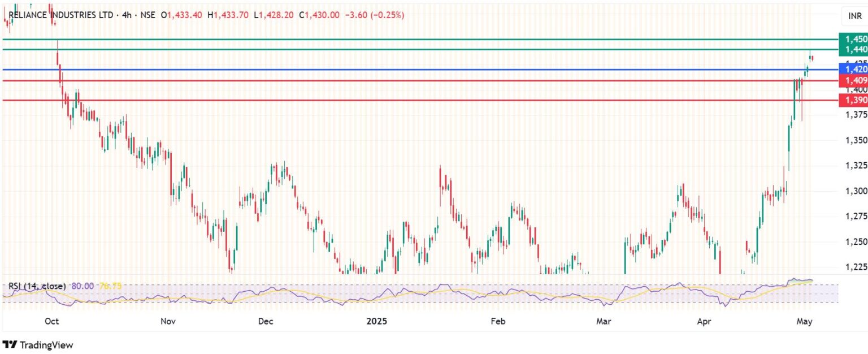Click the RSI (14, close) indicator label
868x354 pixels.
pyautogui.click(x=37, y=286)
